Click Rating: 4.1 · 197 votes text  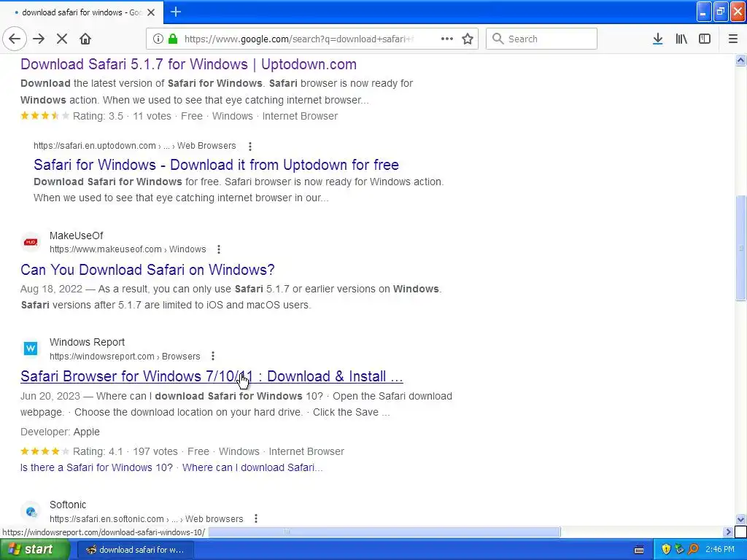[x=125, y=451]
